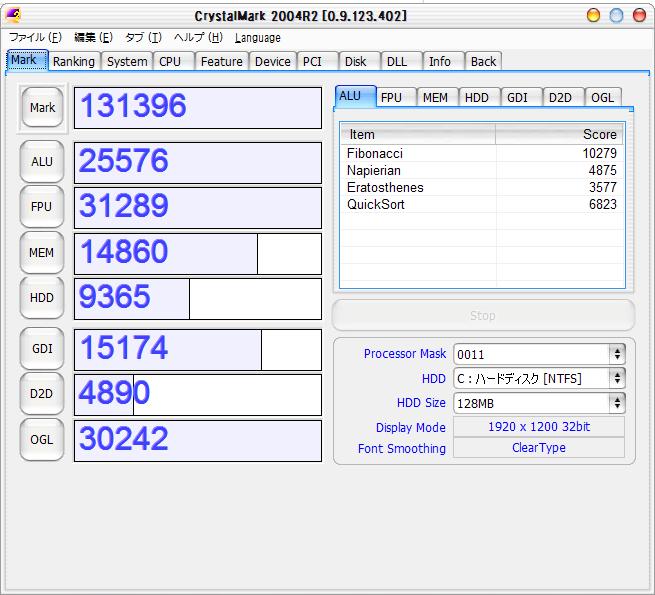Sort by the Score column header

point(559,135)
